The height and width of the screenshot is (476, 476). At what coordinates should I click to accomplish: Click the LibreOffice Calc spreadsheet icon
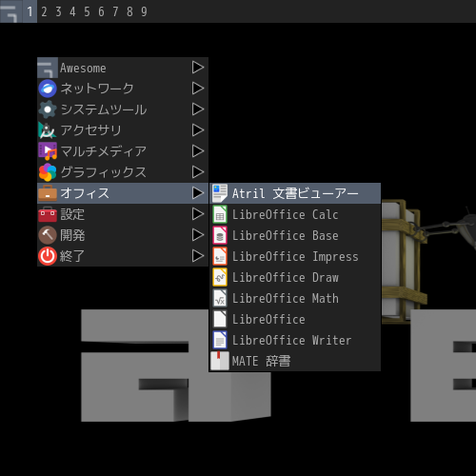pyautogui.click(x=220, y=214)
